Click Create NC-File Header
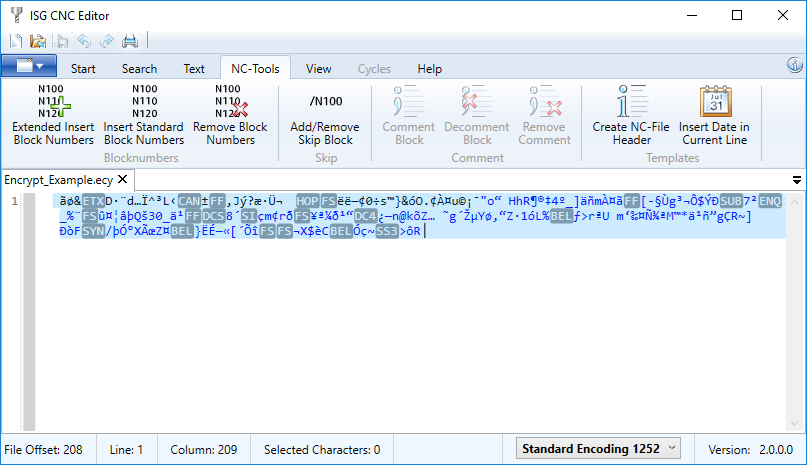The image size is (807, 465). pos(631,114)
